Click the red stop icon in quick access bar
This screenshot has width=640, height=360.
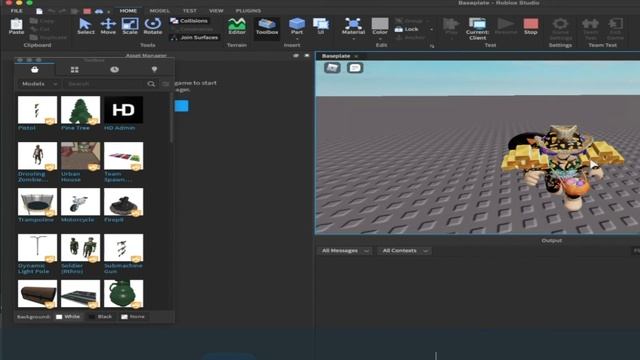(87, 11)
